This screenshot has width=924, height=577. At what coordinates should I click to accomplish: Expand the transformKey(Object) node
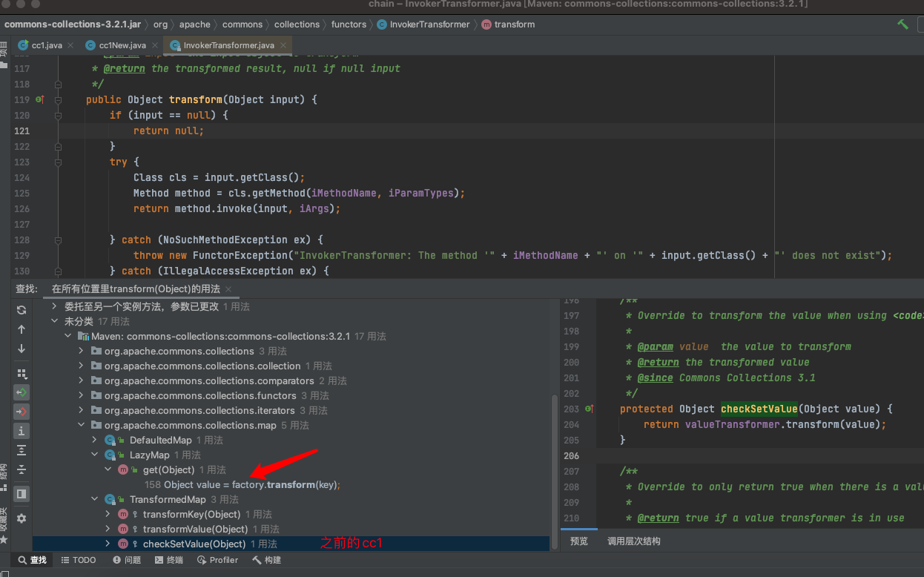(x=108, y=514)
